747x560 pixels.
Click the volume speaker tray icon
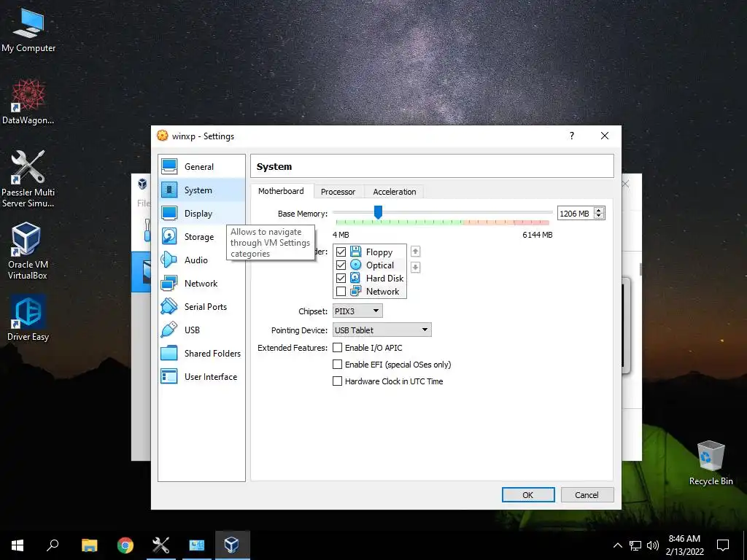(x=653, y=545)
